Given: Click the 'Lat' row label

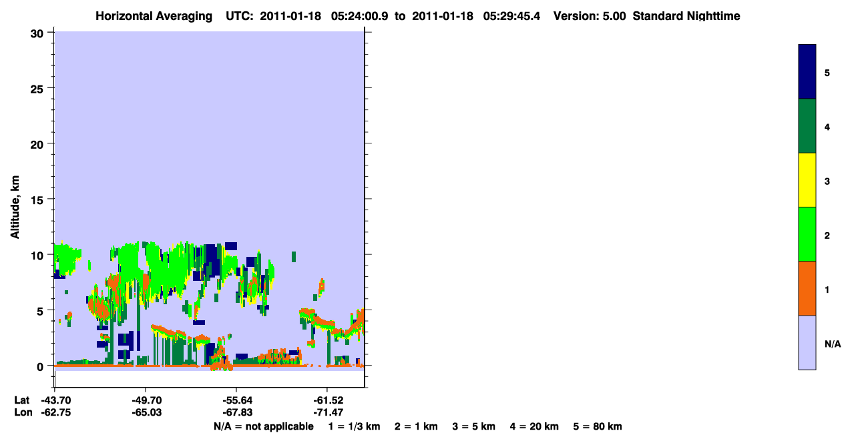Looking at the screenshot, I should [22, 400].
